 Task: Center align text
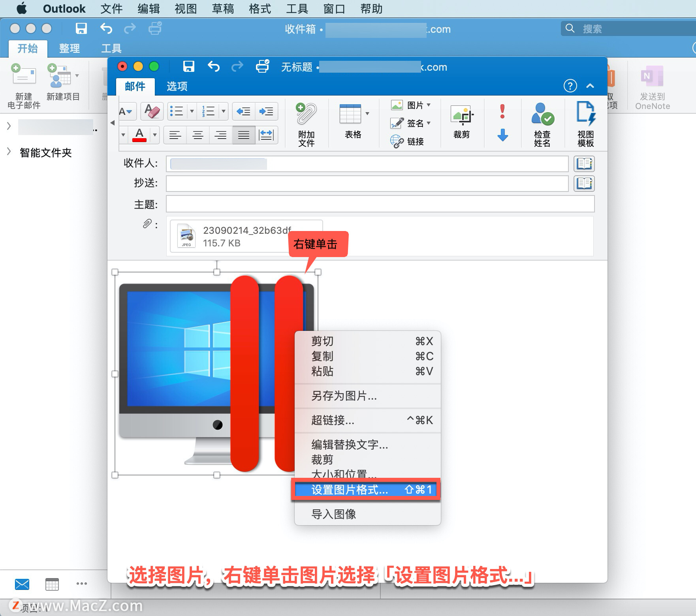(198, 135)
